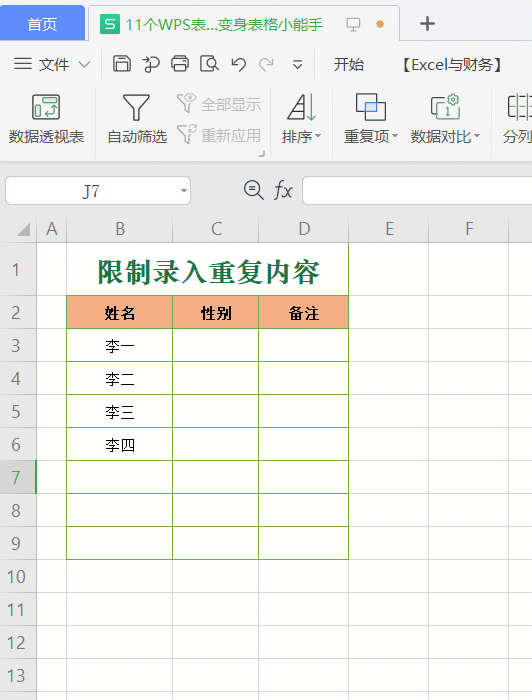
Task: Click the 重新应用 reapply filter button
Action: (x=219, y=134)
